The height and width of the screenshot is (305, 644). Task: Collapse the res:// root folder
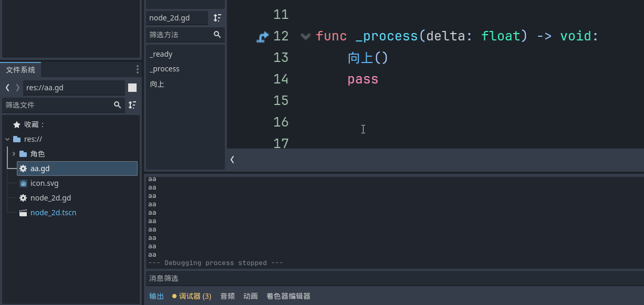point(7,139)
